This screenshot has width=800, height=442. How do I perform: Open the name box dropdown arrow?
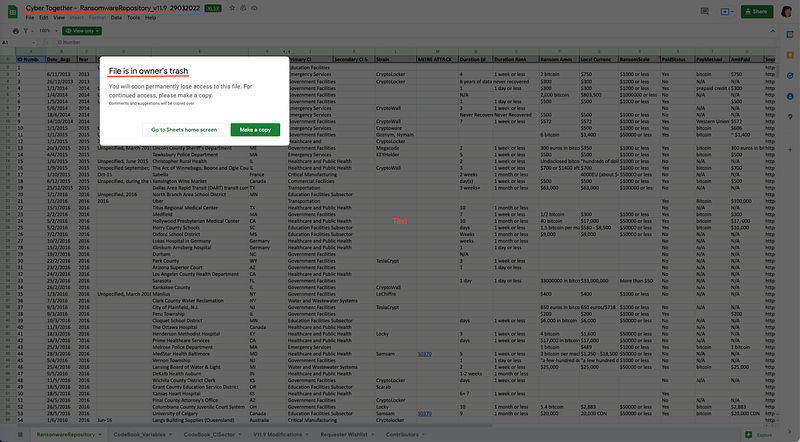coord(34,42)
